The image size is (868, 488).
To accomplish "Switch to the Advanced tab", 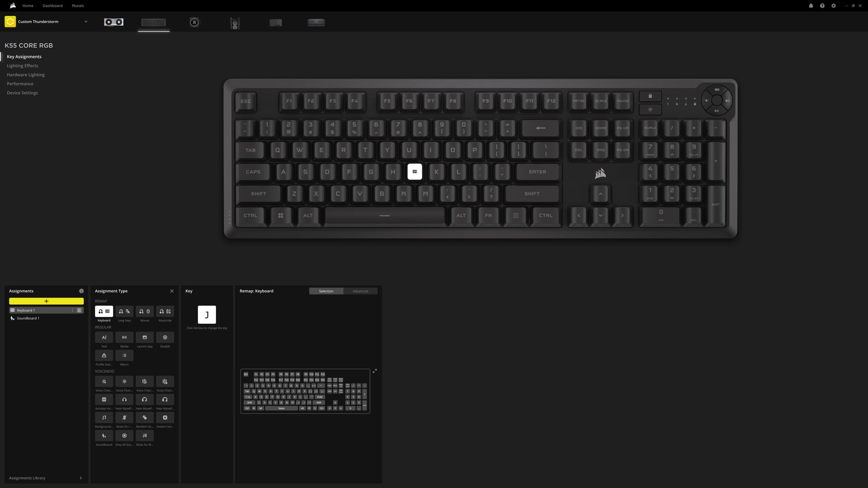I will tap(360, 291).
